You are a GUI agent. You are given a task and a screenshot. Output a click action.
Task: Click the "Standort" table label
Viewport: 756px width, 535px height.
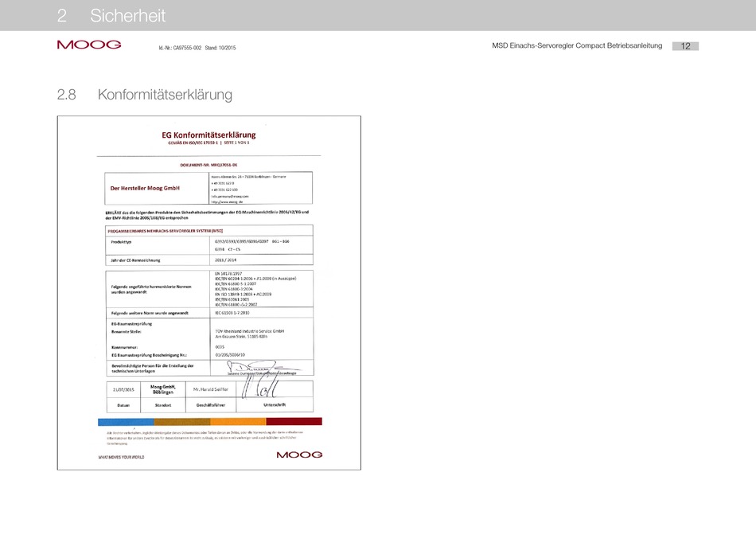point(163,405)
